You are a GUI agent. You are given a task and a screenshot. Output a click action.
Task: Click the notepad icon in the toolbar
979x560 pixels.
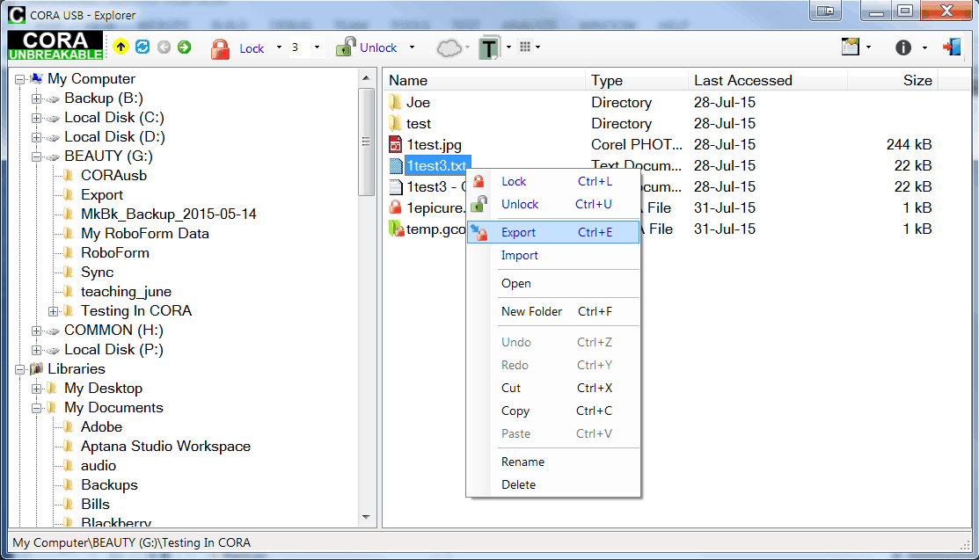(851, 47)
